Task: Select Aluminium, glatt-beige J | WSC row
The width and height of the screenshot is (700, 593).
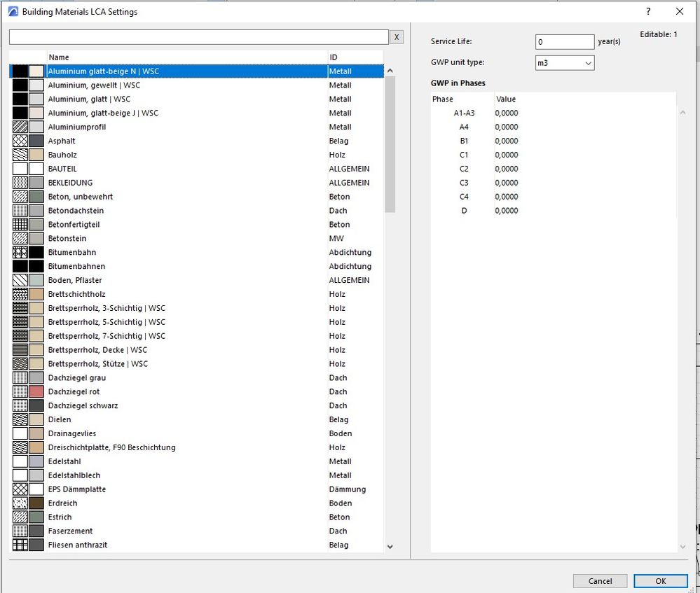Action: point(196,113)
